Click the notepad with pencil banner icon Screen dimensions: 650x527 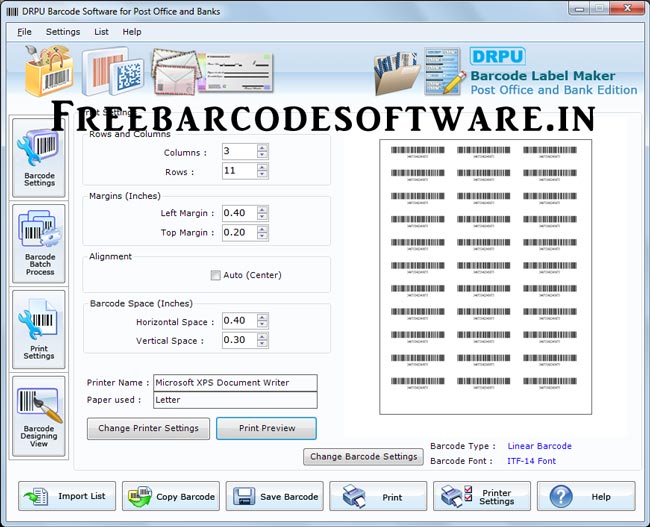point(444,71)
